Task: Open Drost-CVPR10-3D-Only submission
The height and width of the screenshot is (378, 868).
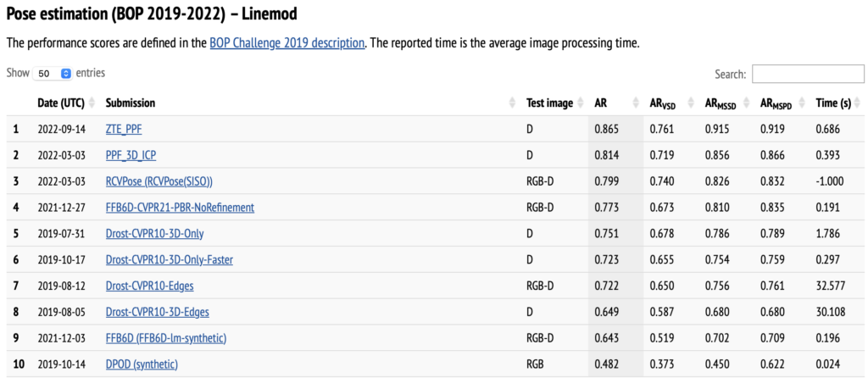Action: pyautogui.click(x=154, y=233)
